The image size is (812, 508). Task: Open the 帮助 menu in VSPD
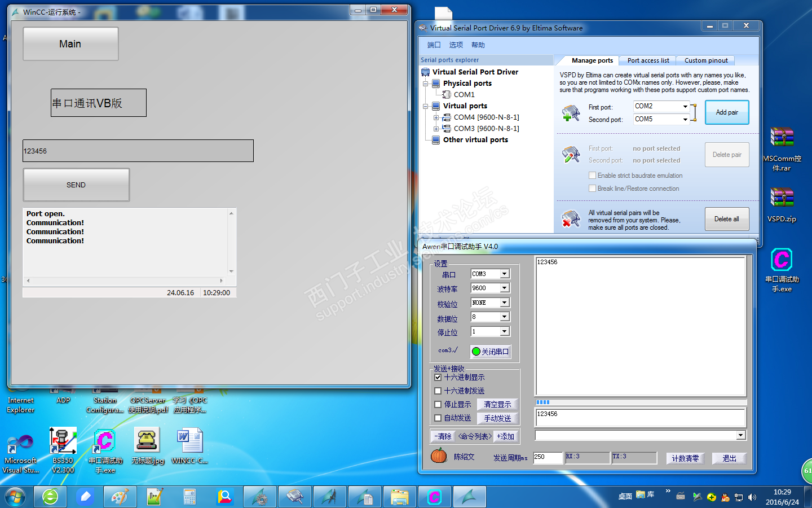[478, 45]
